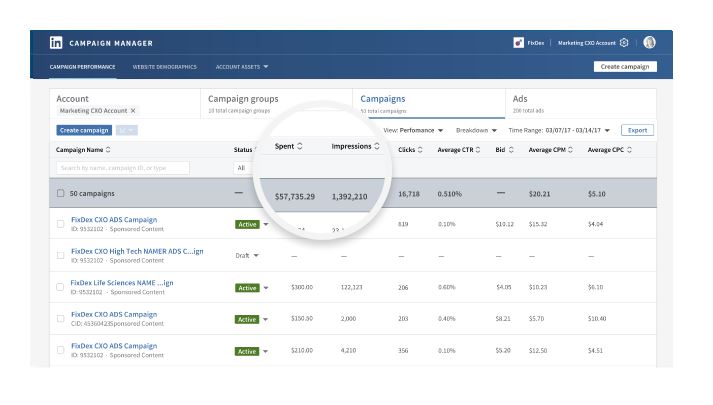The width and height of the screenshot is (713, 405).
Task: Click total average CPM $20.21
Action: 539,194
